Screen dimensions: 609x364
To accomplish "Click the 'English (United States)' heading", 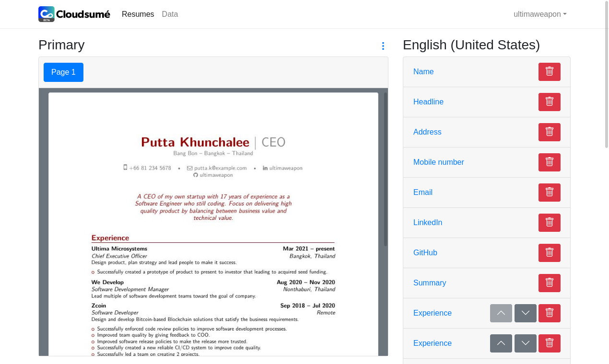I will (x=471, y=45).
